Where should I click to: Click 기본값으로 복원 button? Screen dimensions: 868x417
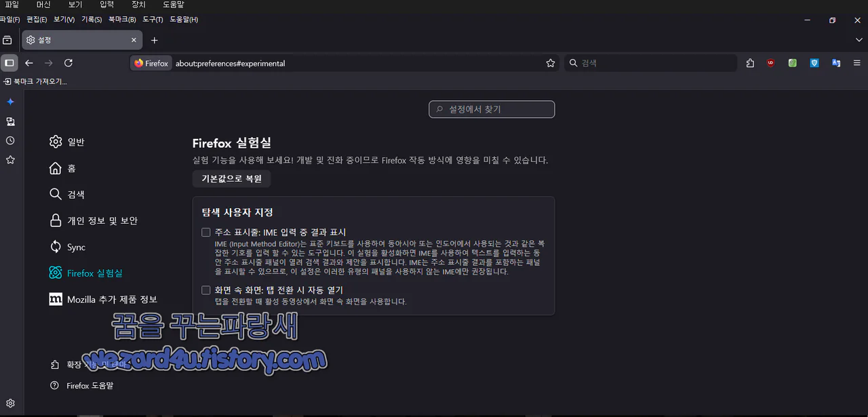[232, 179]
